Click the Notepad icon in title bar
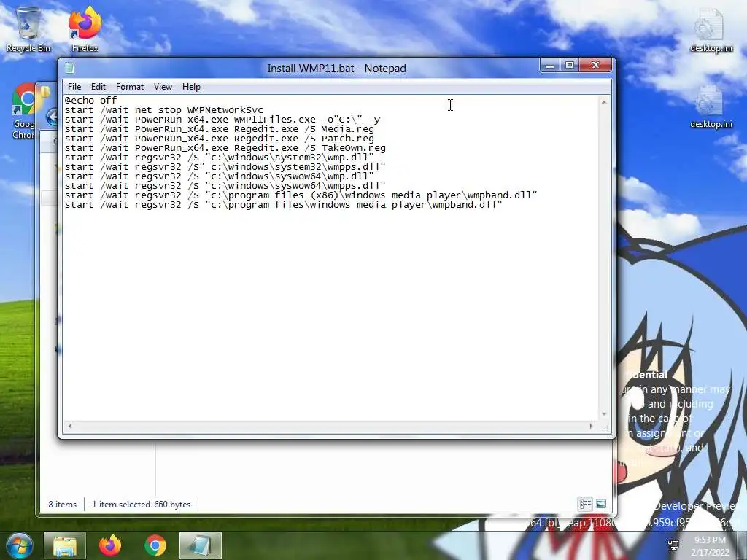Screen dimensions: 747x560 coord(69,68)
